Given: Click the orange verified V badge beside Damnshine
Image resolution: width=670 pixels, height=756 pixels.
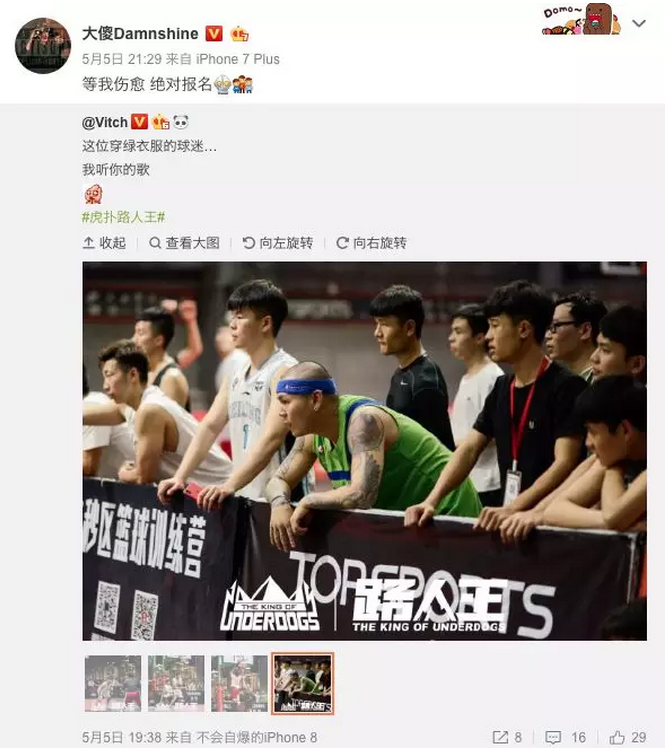Looking at the screenshot, I should (214, 34).
